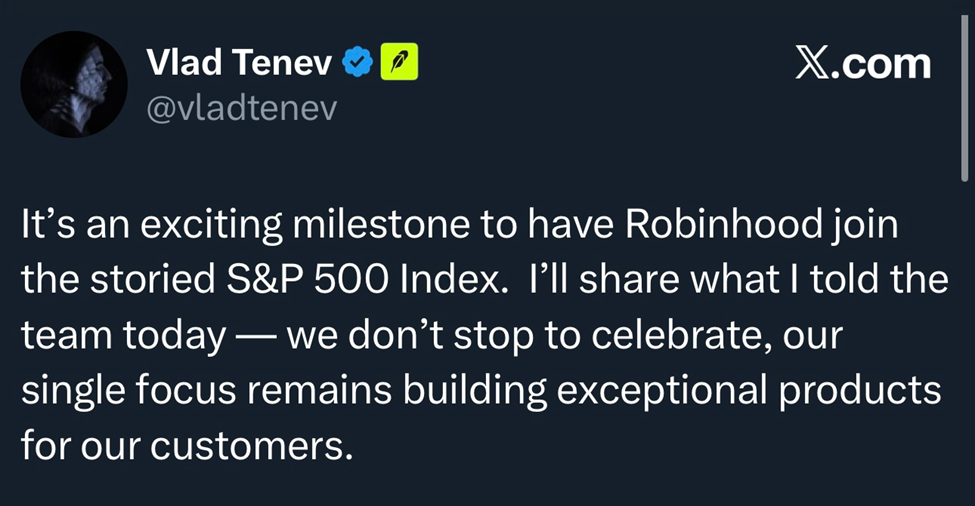
Task: Click the blue verified checkmark badge
Action: (358, 62)
